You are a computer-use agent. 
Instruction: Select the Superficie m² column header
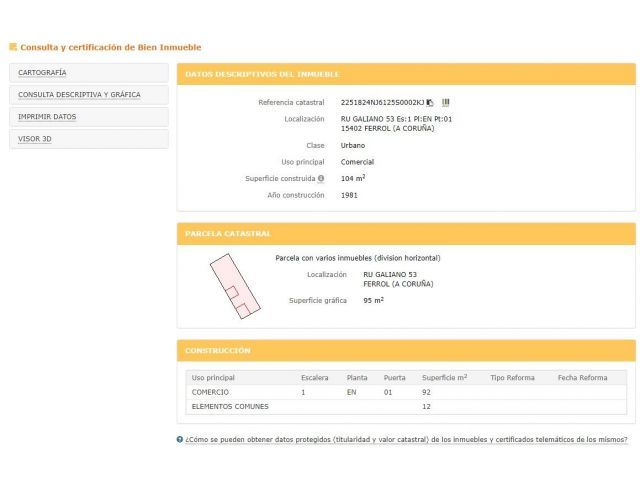click(x=444, y=378)
